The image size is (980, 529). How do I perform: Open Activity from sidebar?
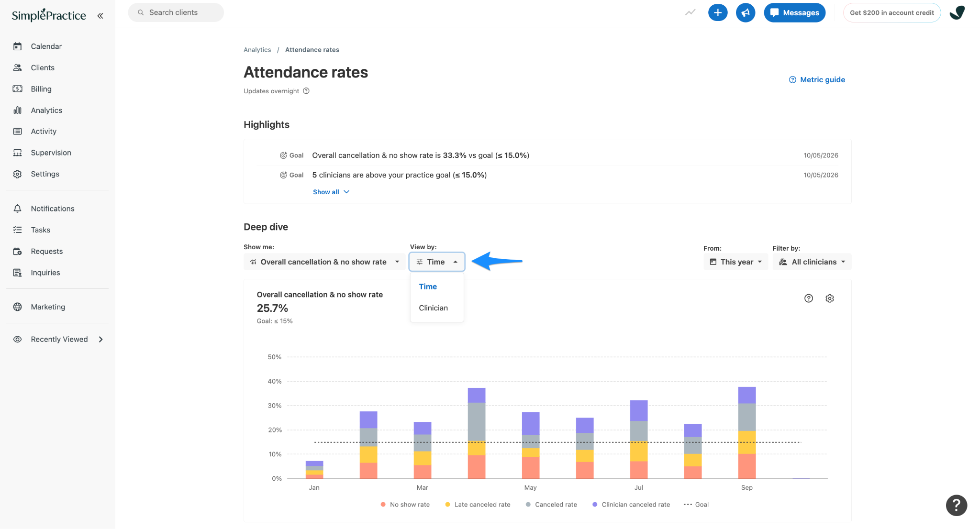click(x=44, y=131)
